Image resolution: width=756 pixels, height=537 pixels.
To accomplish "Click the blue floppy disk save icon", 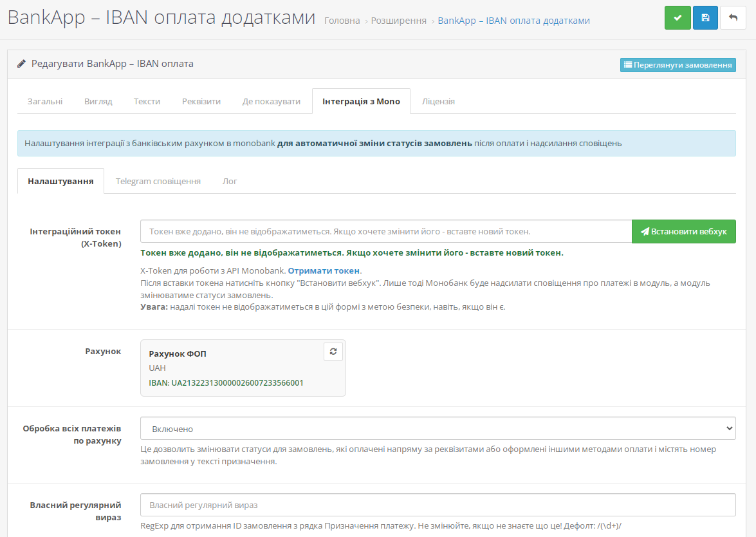I will [705, 18].
